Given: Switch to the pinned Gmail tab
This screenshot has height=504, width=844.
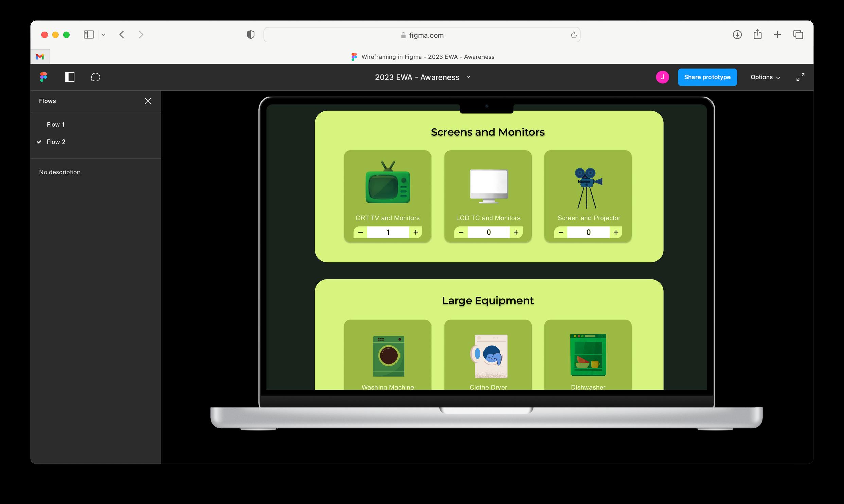Looking at the screenshot, I should [40, 57].
